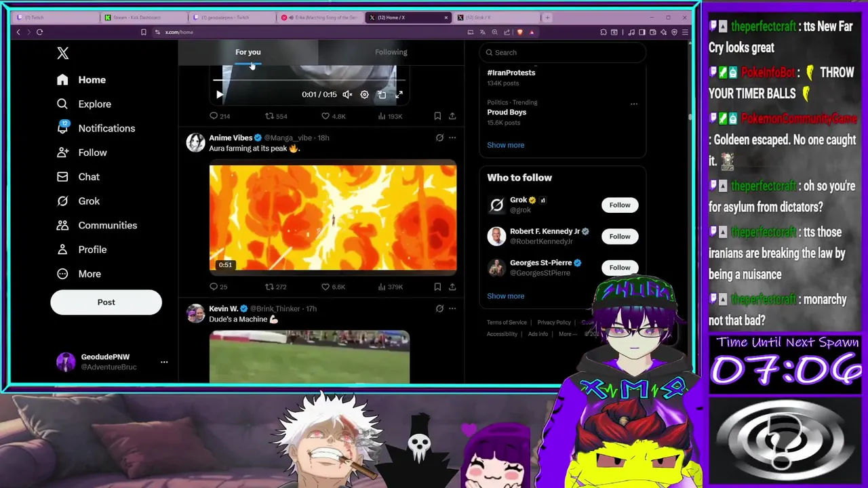Open Notifications in the X sidebar
Image resolution: width=868 pixels, height=488 pixels.
click(x=96, y=128)
